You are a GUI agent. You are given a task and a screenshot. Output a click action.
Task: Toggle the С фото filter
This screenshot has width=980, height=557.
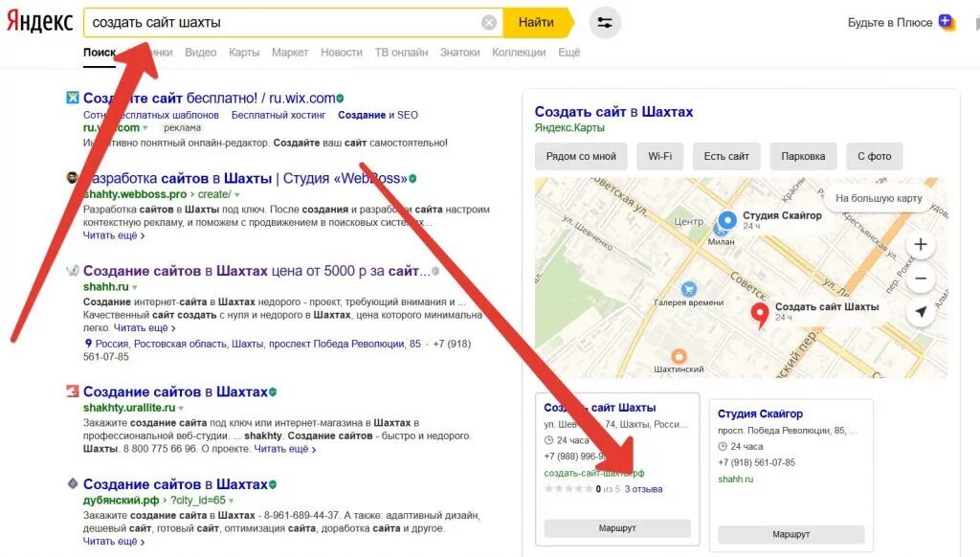tap(875, 156)
